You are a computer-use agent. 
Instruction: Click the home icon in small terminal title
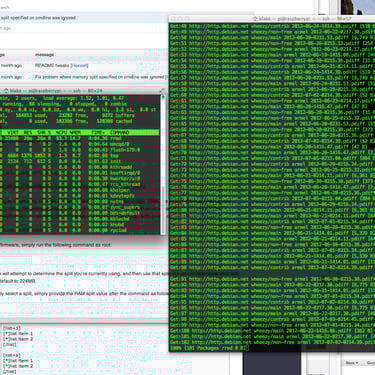pyautogui.click(x=6, y=91)
